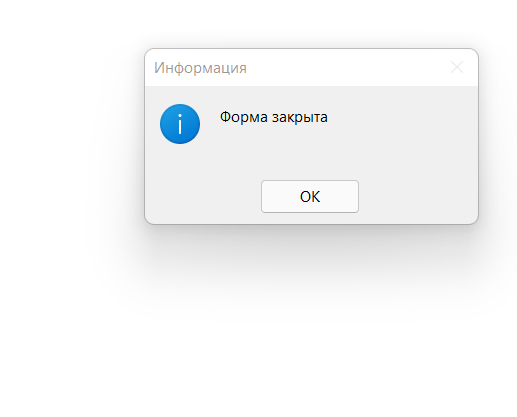The height and width of the screenshot is (417, 517).
Task: Click the round 'i' info symbol
Action: 180,124
